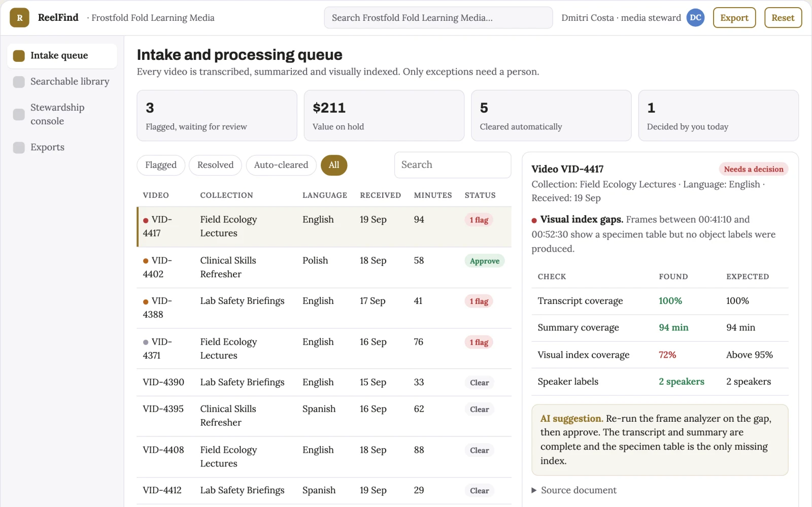The image size is (812, 507).
Task: Click the Language column header
Action: pyautogui.click(x=325, y=195)
